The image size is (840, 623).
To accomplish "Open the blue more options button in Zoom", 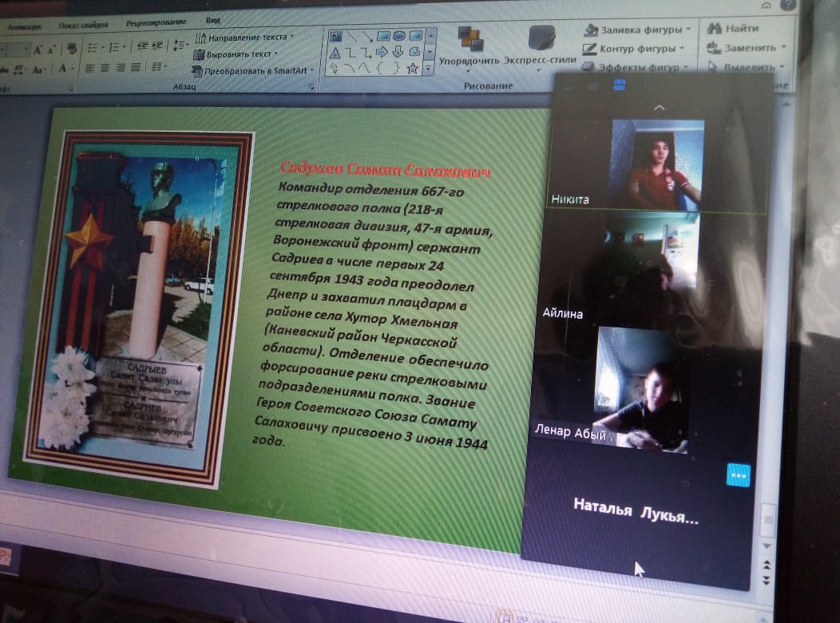I will 739,475.
